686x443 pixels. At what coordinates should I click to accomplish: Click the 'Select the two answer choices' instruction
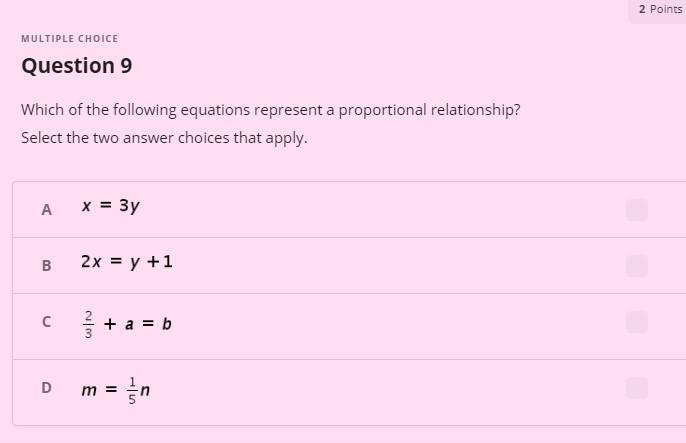coord(164,138)
